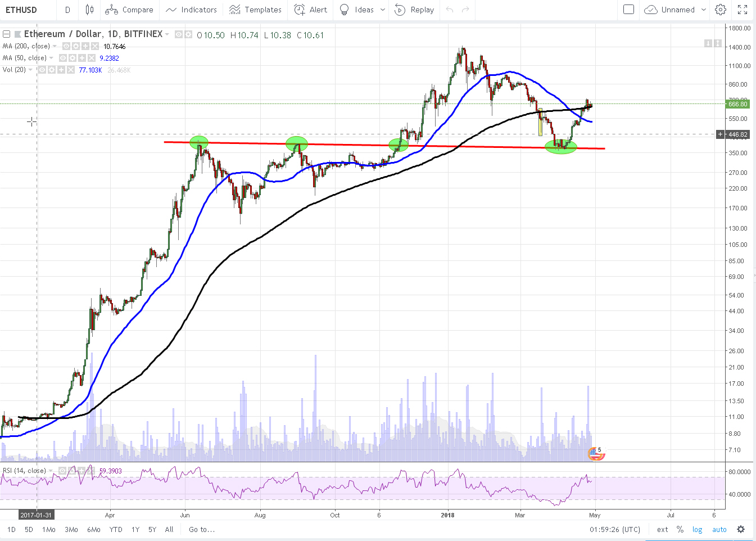The image size is (756, 541).
Task: Expand the MA (50, close) dropdown arrow
Action: [51, 58]
